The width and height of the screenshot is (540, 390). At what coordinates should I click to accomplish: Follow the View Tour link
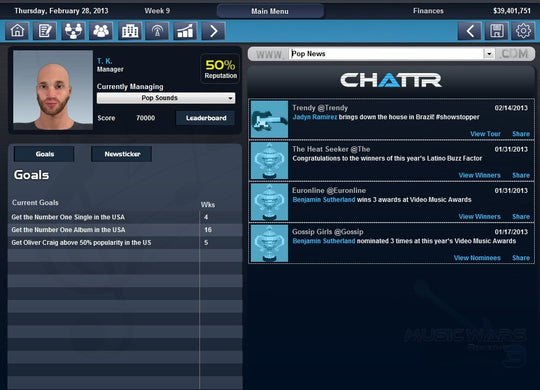485,134
